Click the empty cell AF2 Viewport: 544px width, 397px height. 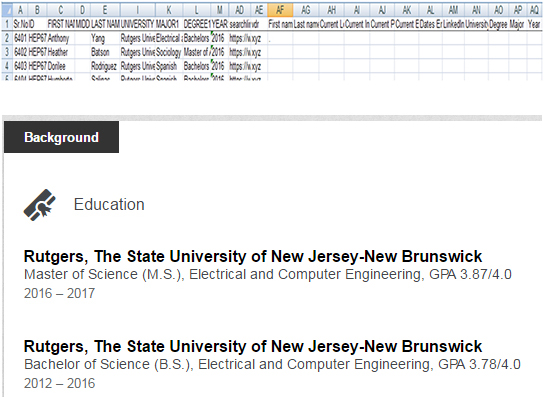tap(280, 38)
